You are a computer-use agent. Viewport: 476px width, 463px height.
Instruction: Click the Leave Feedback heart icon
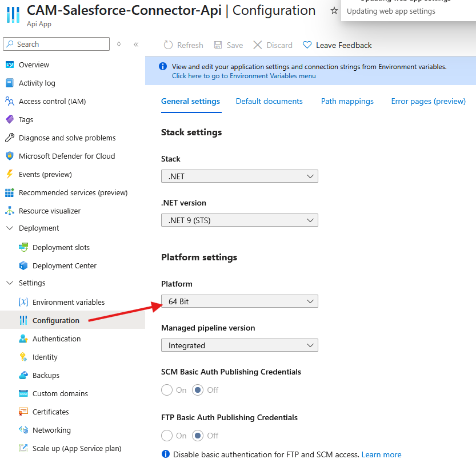click(307, 45)
